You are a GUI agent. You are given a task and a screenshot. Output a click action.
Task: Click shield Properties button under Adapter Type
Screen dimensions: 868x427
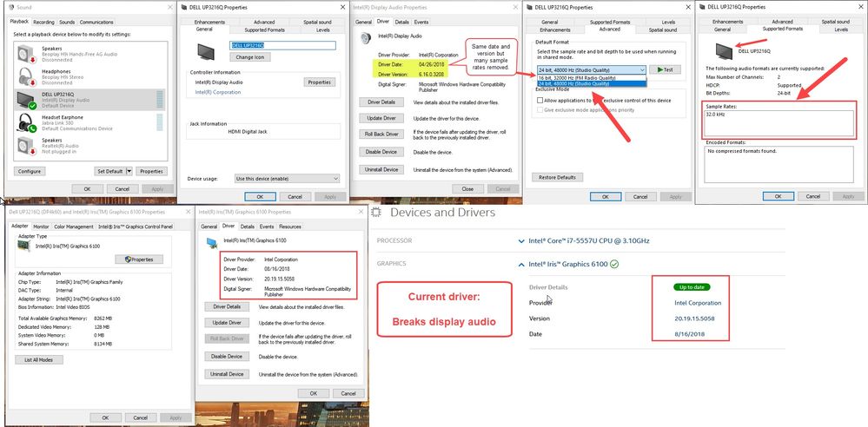[140, 259]
